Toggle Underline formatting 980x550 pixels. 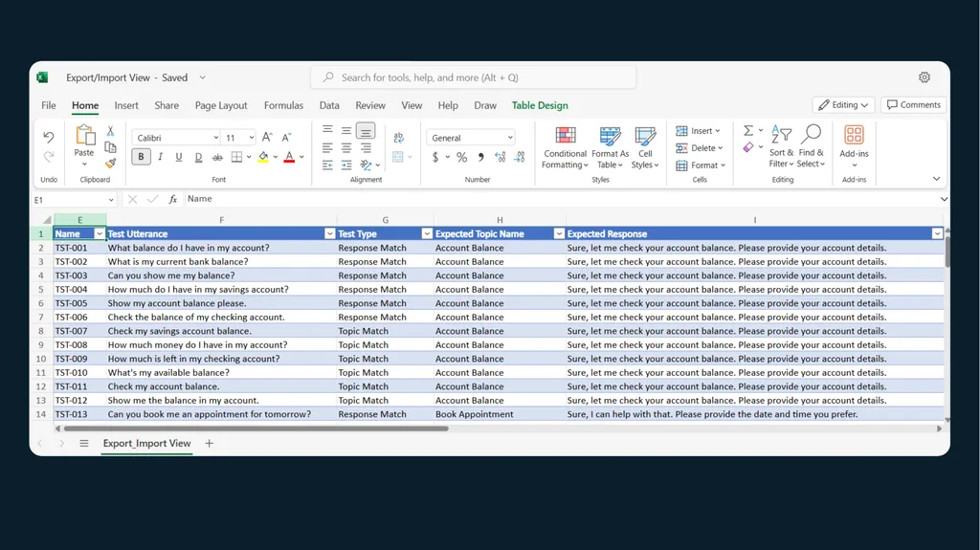click(179, 157)
